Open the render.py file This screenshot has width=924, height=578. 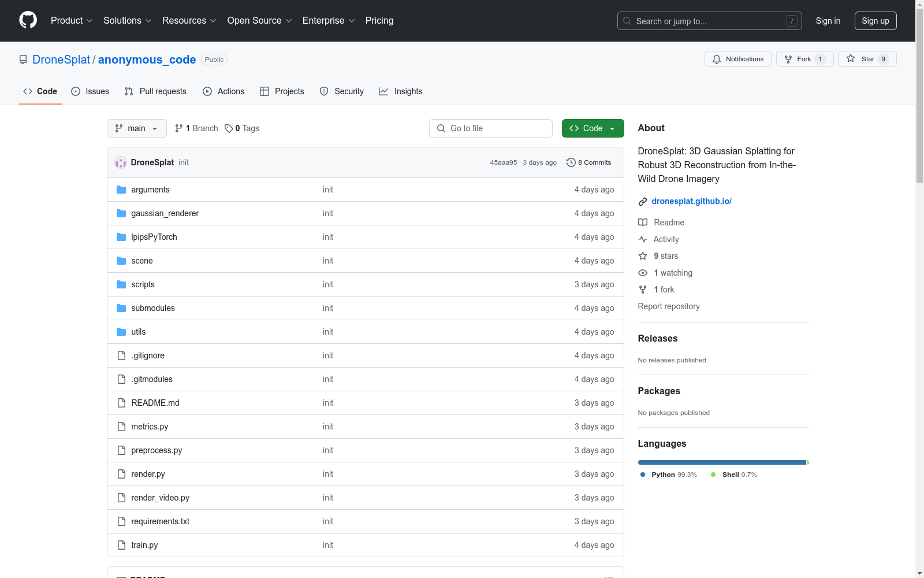[x=148, y=474]
